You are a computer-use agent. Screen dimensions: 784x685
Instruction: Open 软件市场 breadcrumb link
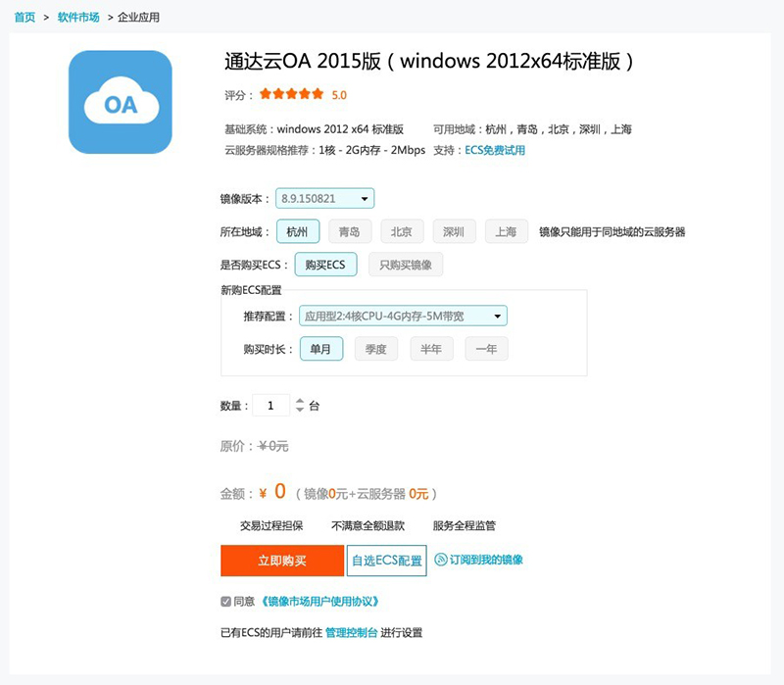point(78,18)
